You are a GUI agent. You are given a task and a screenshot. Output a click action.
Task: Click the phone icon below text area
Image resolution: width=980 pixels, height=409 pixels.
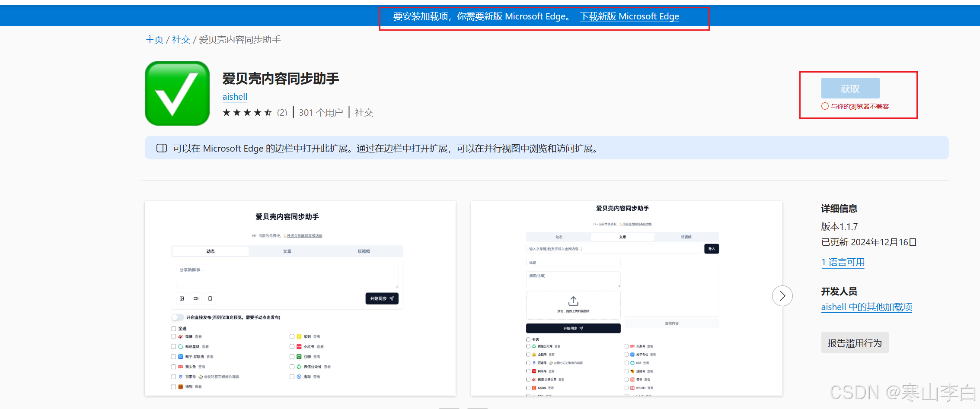[x=210, y=298]
